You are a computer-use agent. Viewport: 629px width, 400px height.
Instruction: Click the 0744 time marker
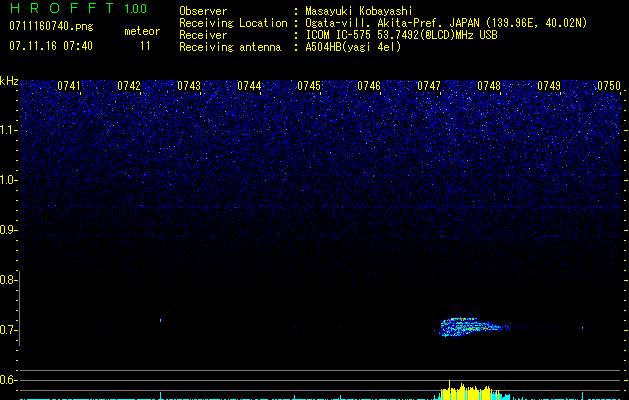249,86
